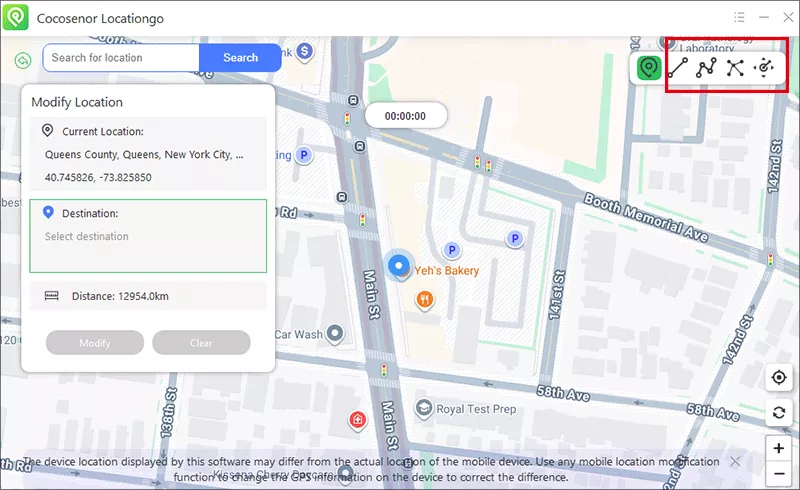Click the 00:00:00 timer display
Screen dimensions: 800x490
coord(405,116)
